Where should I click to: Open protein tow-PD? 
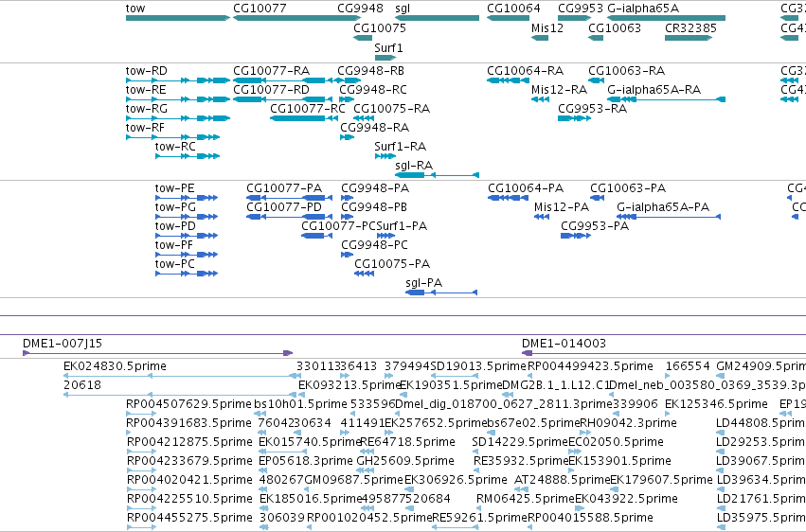point(175,226)
